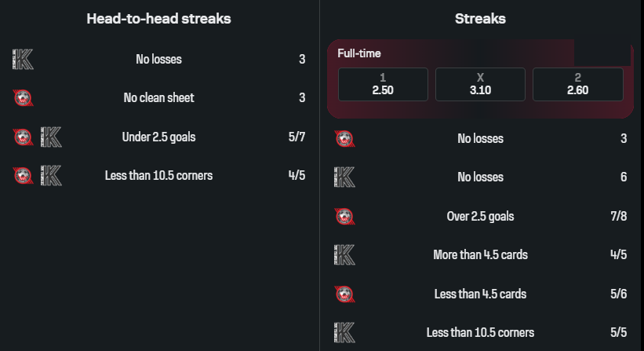The height and width of the screenshot is (351, 644).
Task: Select draw odds 3.10
Action: [x=480, y=85]
